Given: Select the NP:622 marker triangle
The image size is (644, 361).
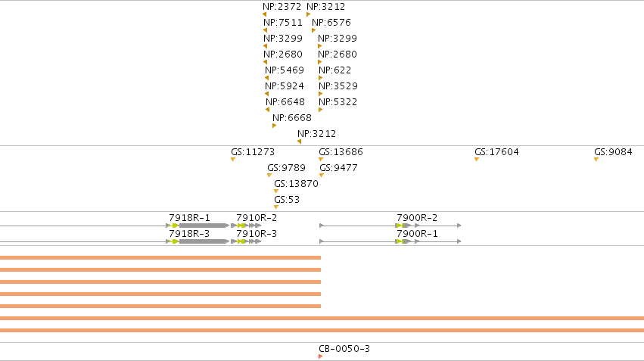Looking at the screenshot, I should click(320, 78).
